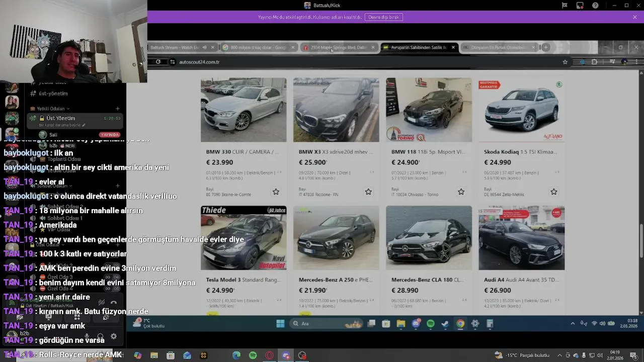Bookmark this page with star icon
This screenshot has width=644, height=362.
point(565,62)
